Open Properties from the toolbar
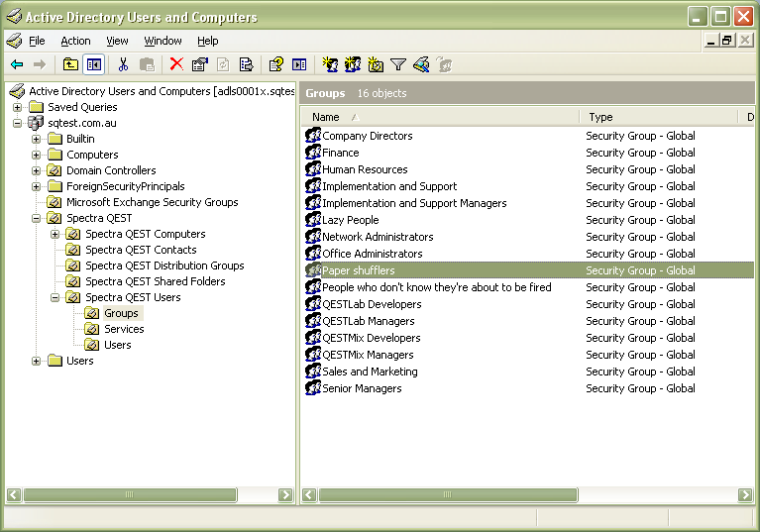This screenshot has height=532, width=760. click(200, 64)
